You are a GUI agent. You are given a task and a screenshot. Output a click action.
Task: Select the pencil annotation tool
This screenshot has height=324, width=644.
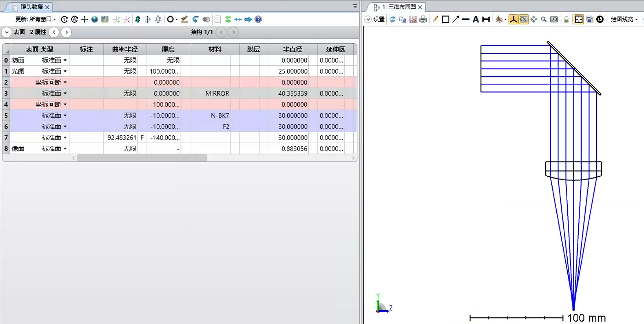point(436,19)
